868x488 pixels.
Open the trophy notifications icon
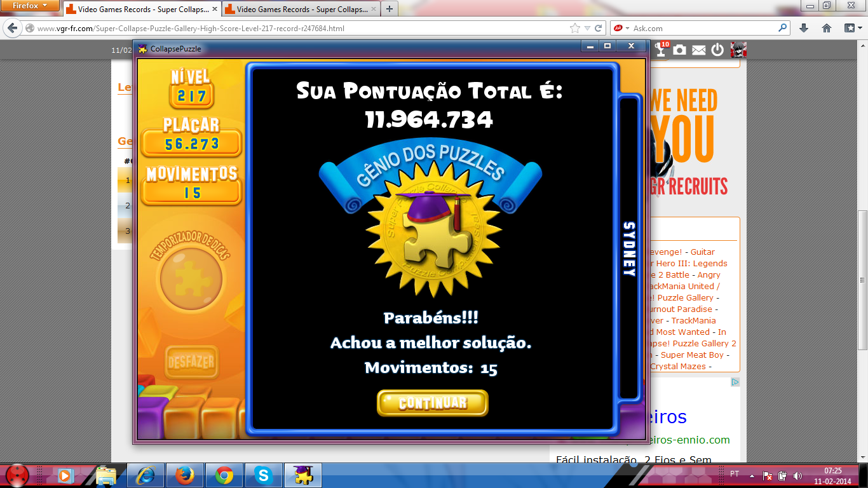[661, 50]
